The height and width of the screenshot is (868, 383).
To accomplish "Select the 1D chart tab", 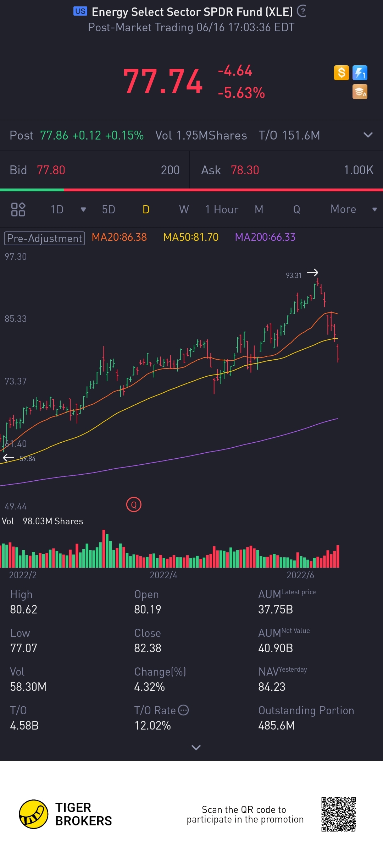I will click(57, 209).
